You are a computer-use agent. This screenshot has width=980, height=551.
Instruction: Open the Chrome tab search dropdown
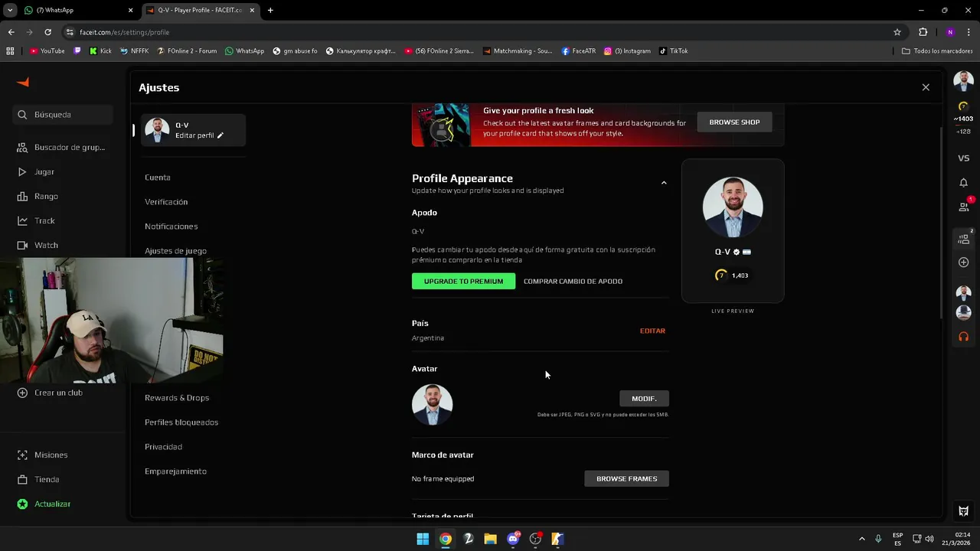pos(10,10)
